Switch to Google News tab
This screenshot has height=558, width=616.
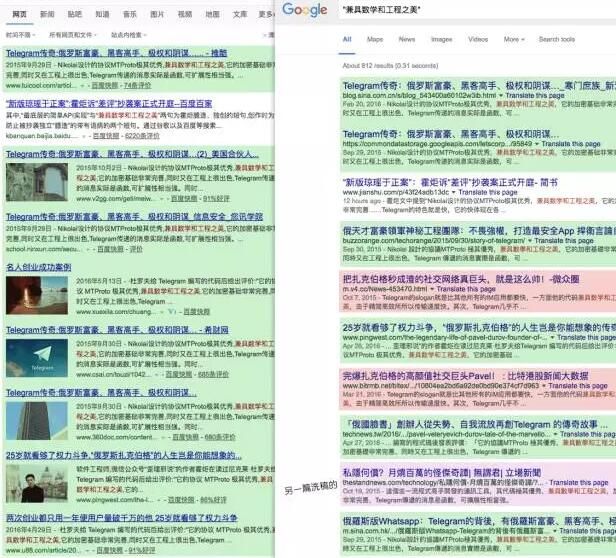pos(407,39)
